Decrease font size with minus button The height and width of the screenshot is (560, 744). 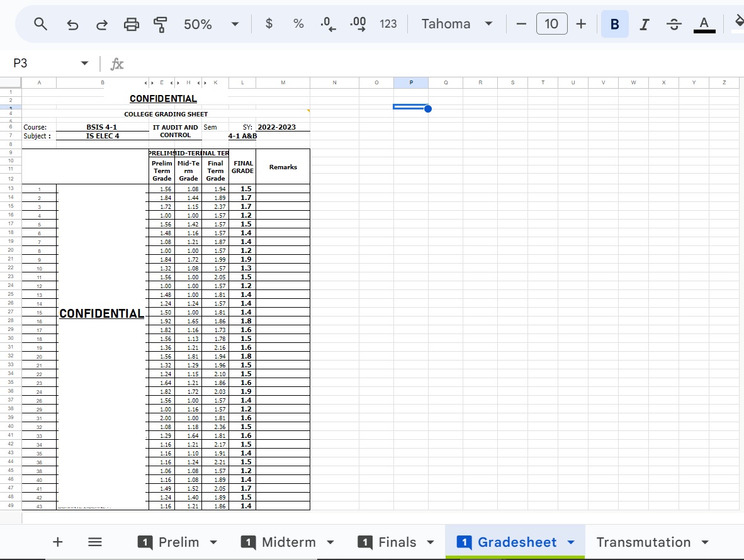[521, 24]
